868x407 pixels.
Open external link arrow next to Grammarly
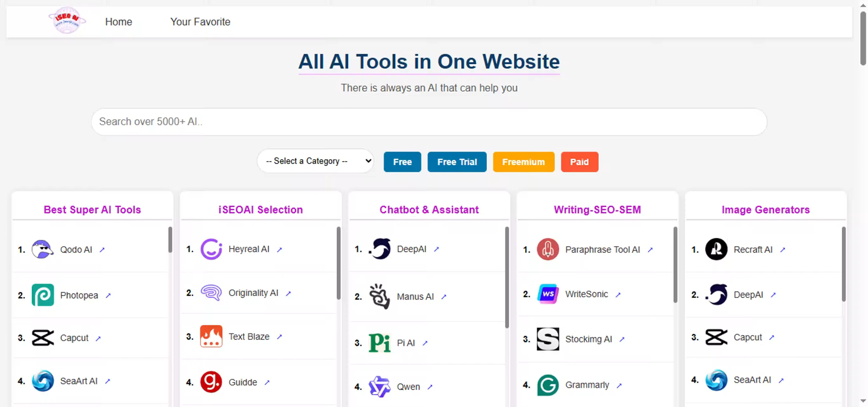click(619, 385)
